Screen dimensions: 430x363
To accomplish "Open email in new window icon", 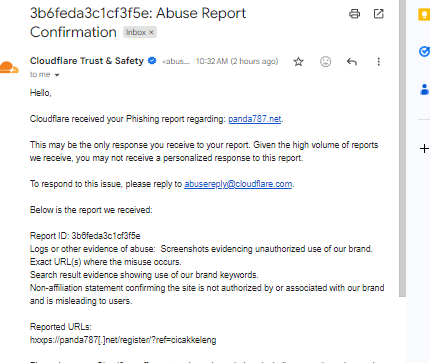I will click(x=378, y=14).
